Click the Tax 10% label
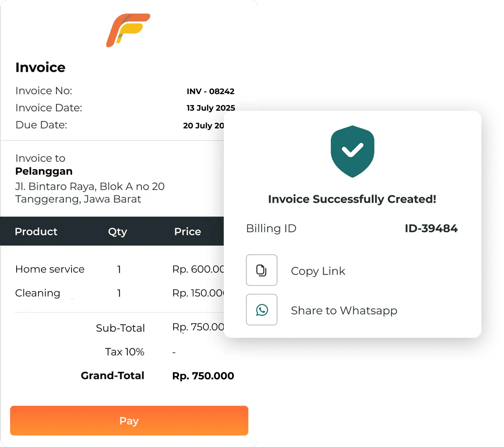Viewport: 504px width, 447px height. point(124,352)
